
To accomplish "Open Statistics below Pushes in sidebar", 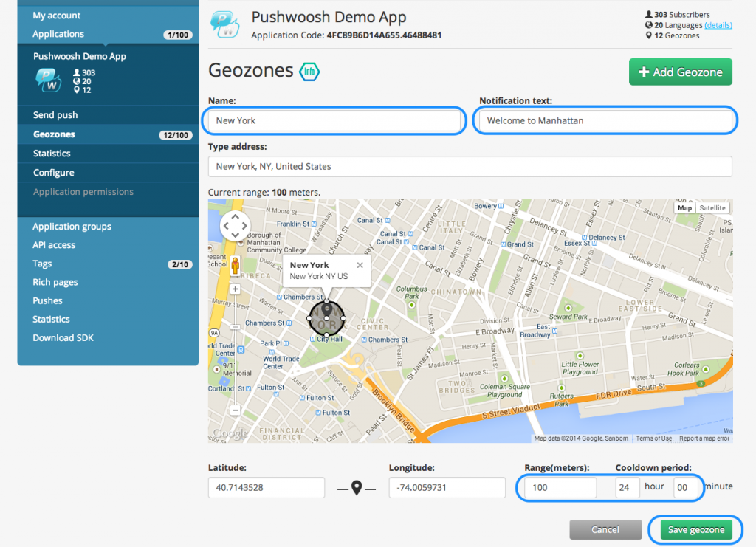I will pyautogui.click(x=51, y=319).
